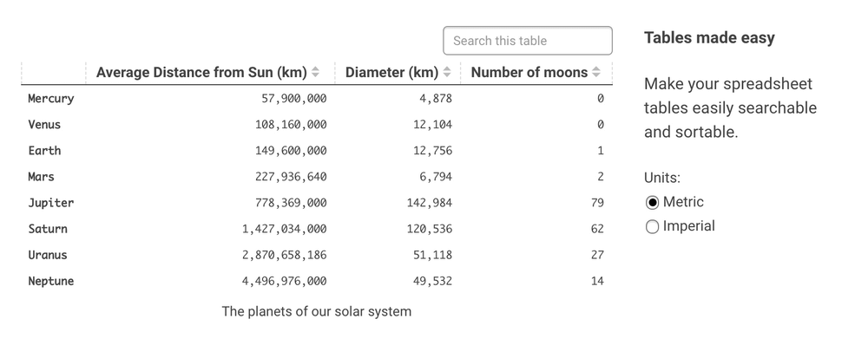
Task: Click the Uranus row label
Action: click(48, 255)
